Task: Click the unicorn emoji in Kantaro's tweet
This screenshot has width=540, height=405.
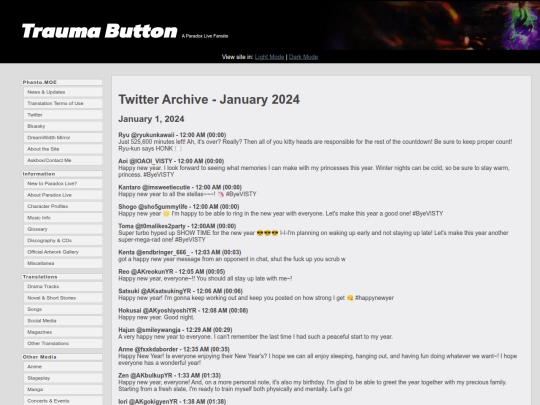Action: pyautogui.click(x=221, y=194)
